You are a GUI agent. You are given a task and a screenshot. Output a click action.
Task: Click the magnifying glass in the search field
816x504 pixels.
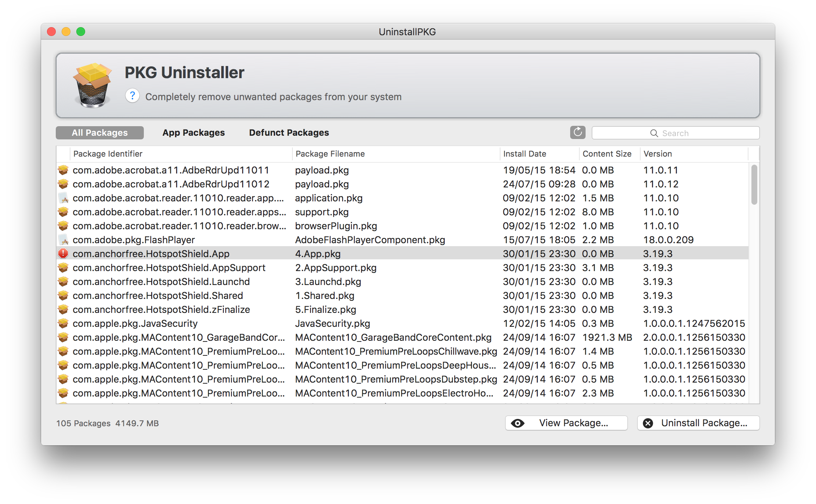coord(655,133)
